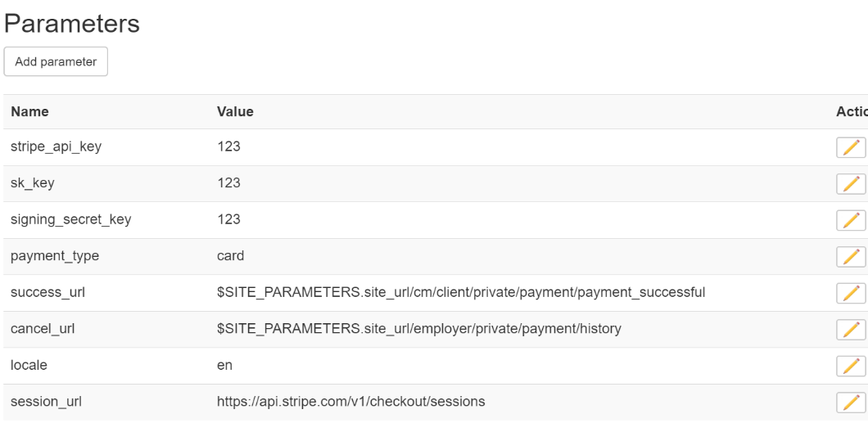Click the employer payment history URL value
This screenshot has width=868, height=432.
pyautogui.click(x=419, y=329)
